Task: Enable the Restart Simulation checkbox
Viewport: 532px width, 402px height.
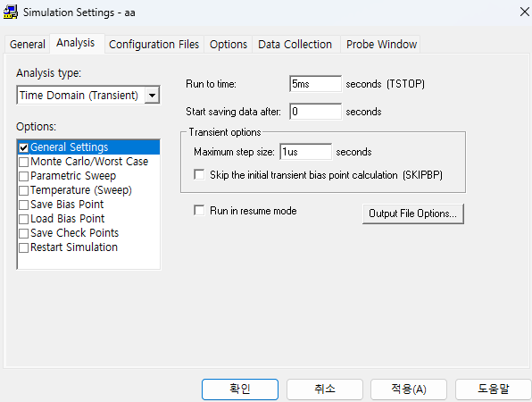Action: click(24, 247)
